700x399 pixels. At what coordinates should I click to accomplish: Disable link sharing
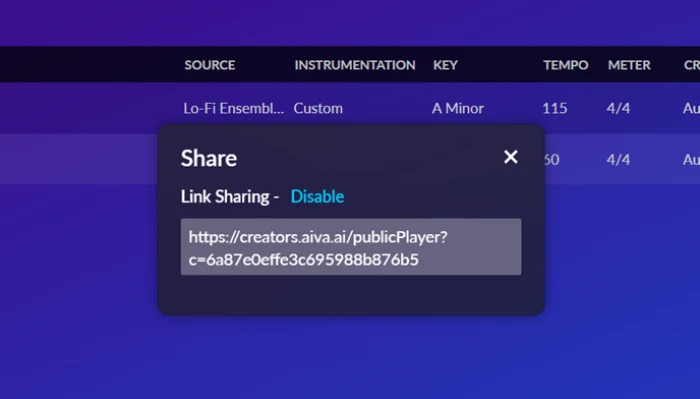coord(317,196)
